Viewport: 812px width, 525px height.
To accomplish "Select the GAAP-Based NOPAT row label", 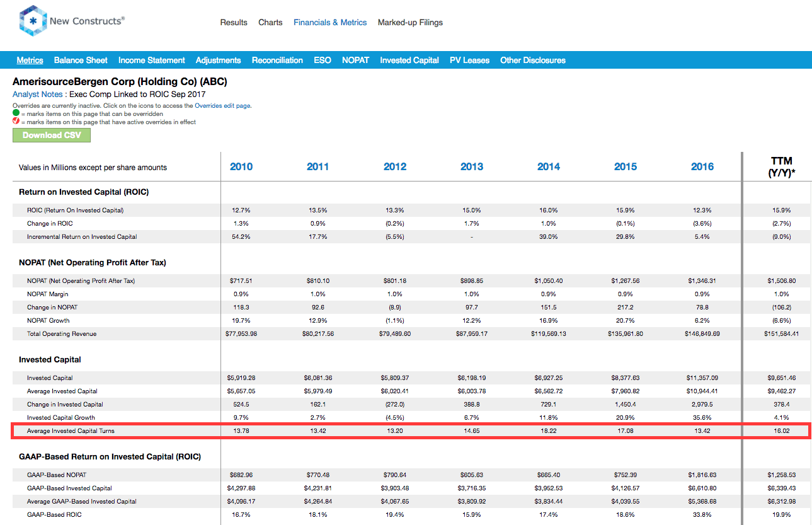I will tap(55, 475).
